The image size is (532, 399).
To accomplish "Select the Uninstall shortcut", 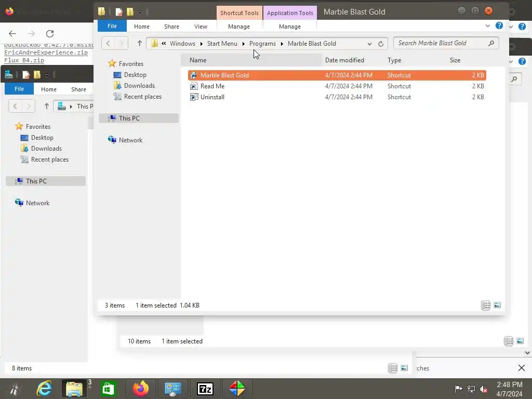I will coord(337,97).
